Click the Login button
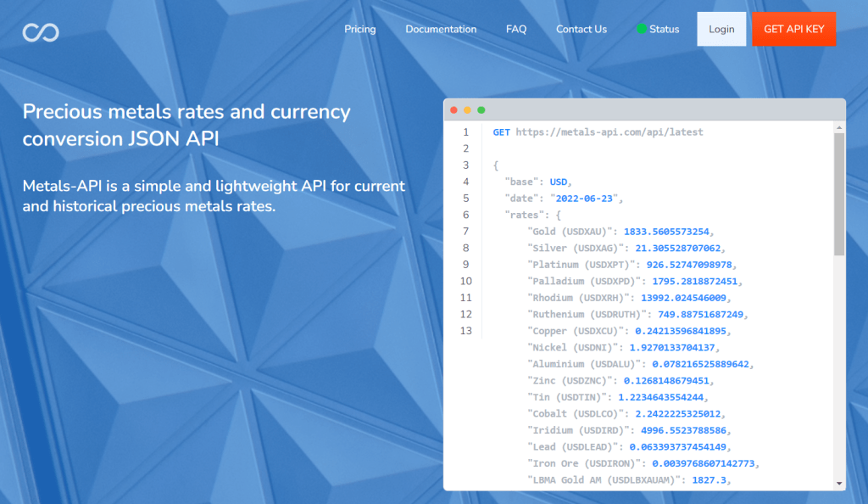868x504 pixels. [x=721, y=29]
